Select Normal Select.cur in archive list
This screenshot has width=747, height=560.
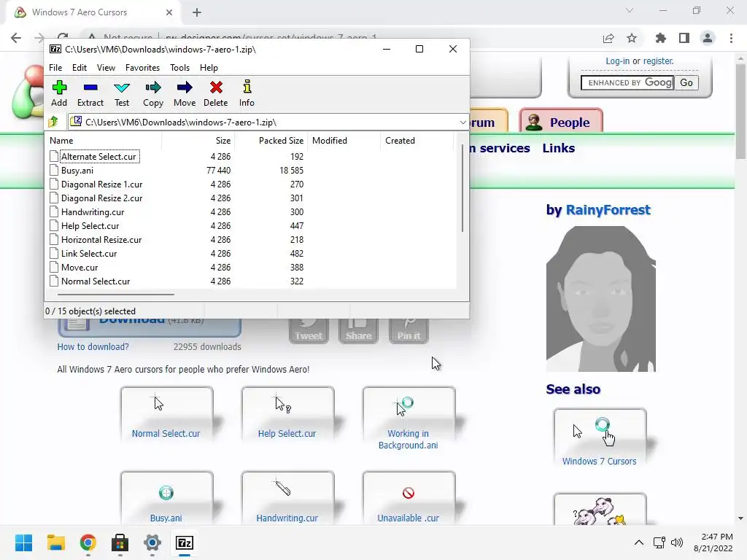(x=96, y=281)
